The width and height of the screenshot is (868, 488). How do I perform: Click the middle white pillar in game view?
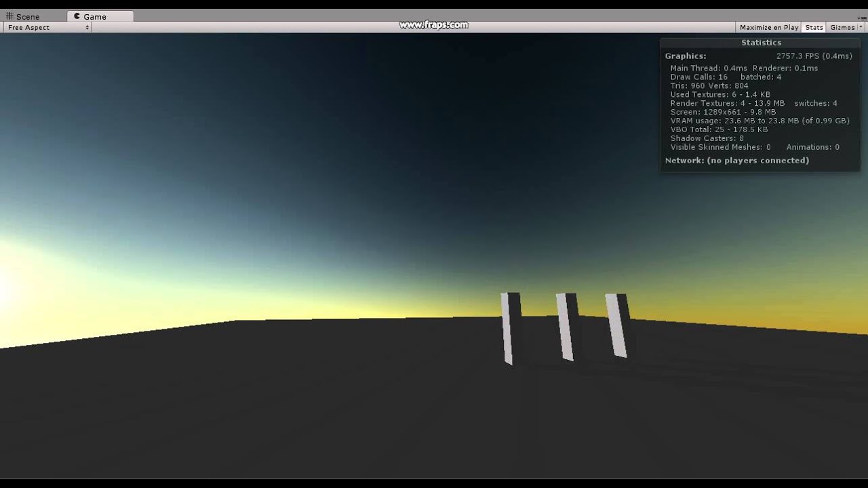565,327
